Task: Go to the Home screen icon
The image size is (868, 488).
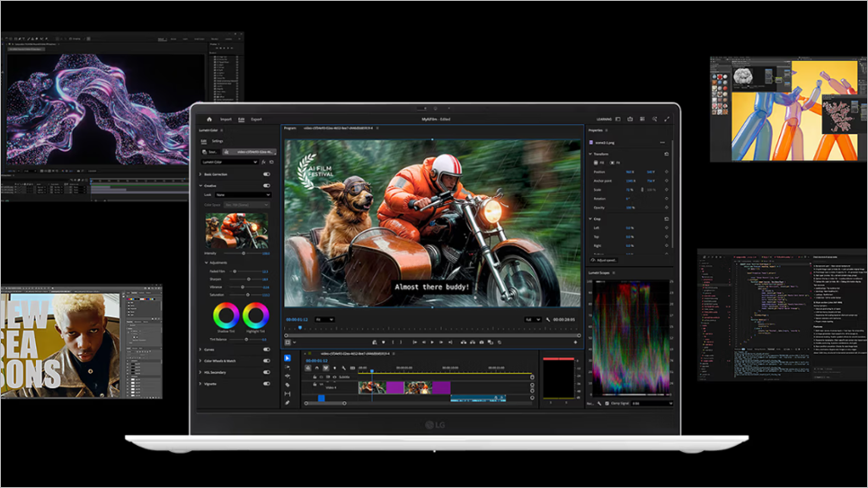Action: click(x=209, y=120)
